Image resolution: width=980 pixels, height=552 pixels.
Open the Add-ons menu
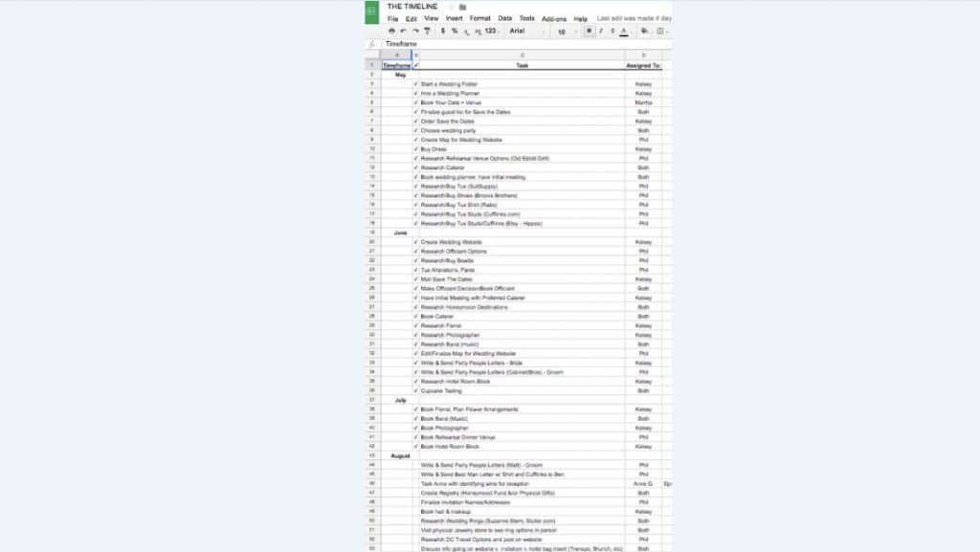553,18
